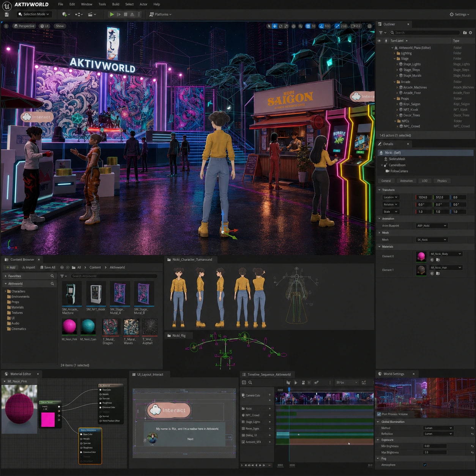Switch to the Animation tab in Details
The image size is (476, 476).
pyautogui.click(x=406, y=181)
